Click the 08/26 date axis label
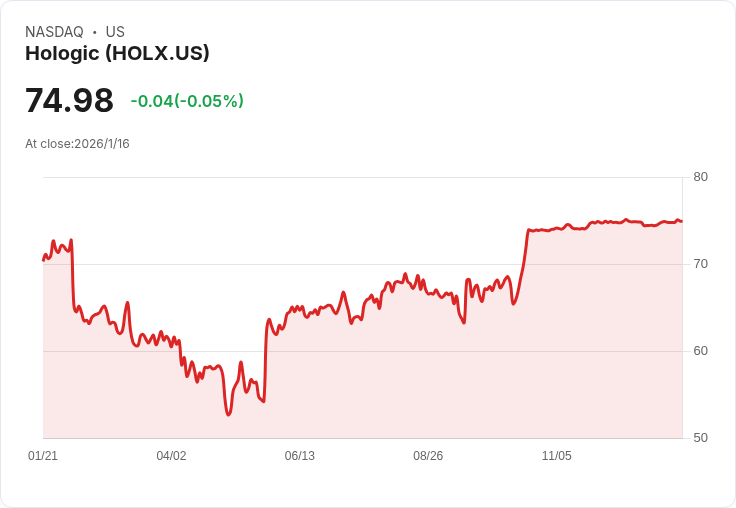Screen dimensions: 736x508 point(428,456)
